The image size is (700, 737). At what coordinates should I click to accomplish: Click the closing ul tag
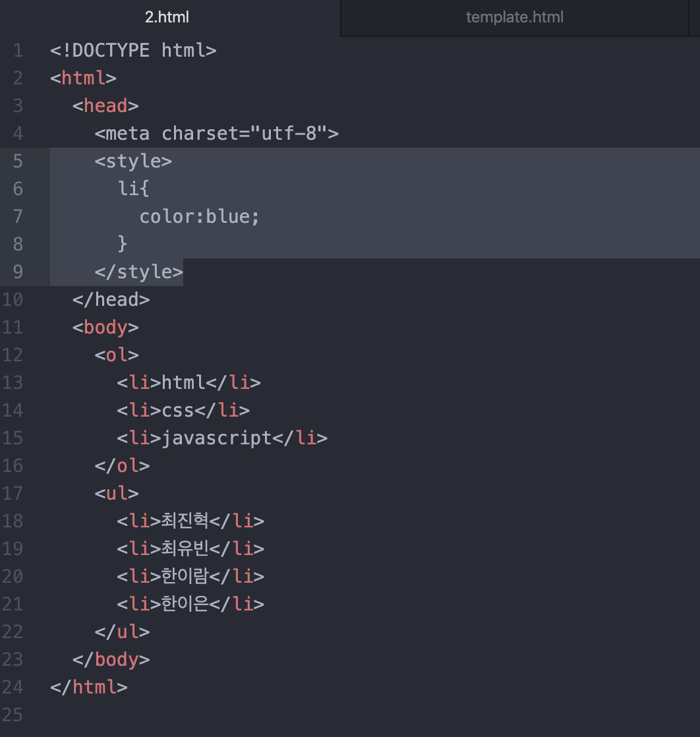pos(122,632)
